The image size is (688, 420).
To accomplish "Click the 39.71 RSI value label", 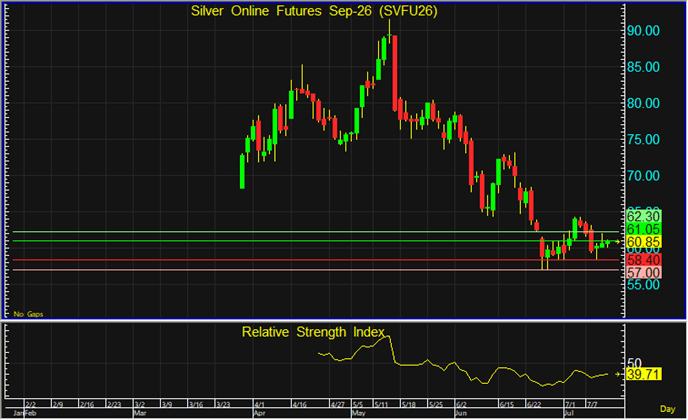I will click(643, 374).
